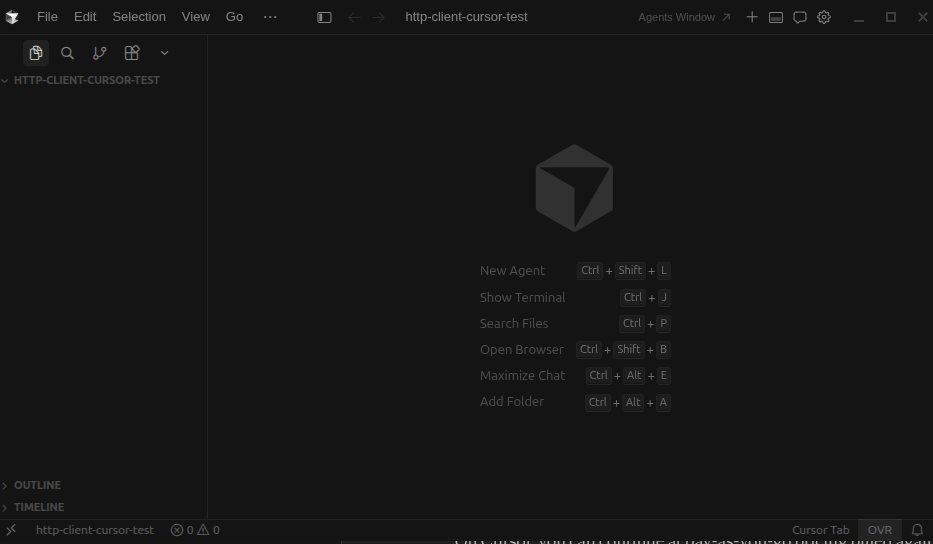Screen dimensions: 933x544
Task: Click Cursor Tab in status bar
Action: (821, 530)
